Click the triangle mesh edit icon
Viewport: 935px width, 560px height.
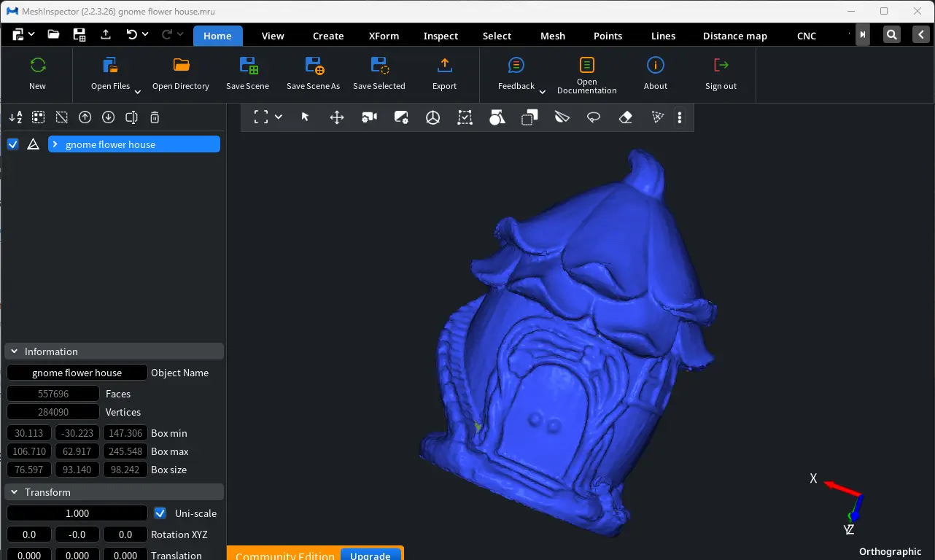[658, 117]
